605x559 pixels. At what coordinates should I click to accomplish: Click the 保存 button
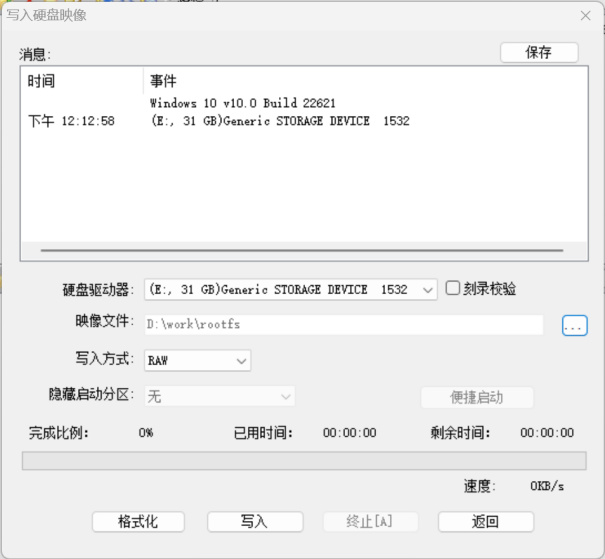(539, 52)
